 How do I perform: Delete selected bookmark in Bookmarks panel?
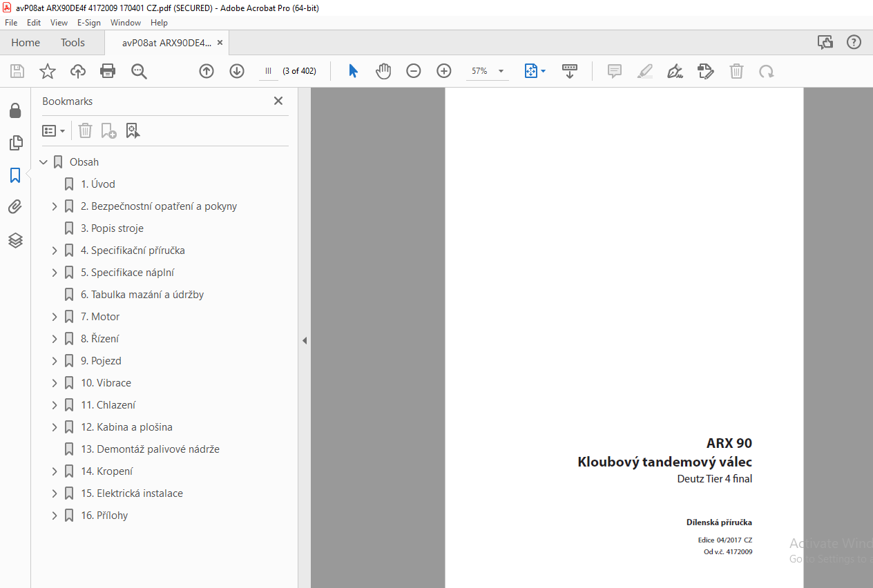coord(85,130)
